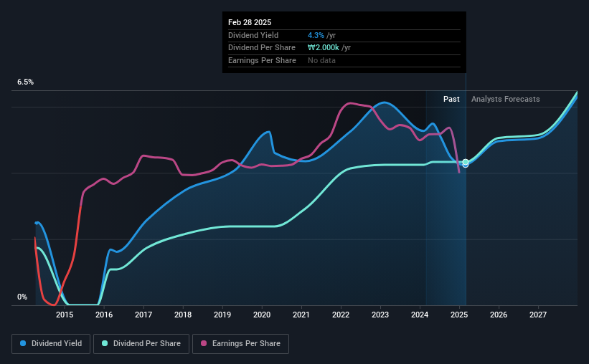This screenshot has height=364, width=589.
Task: Select the 2015 label on the x-axis
Action: click(x=65, y=315)
